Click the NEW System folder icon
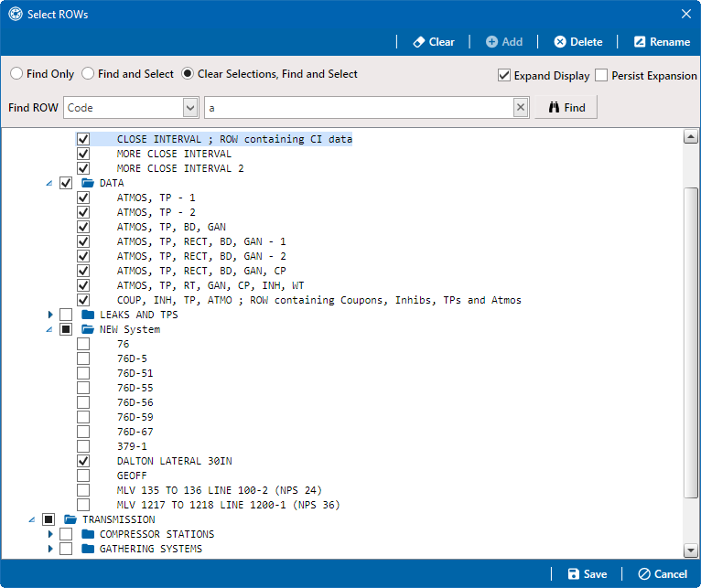The image size is (701, 588). pos(88,329)
